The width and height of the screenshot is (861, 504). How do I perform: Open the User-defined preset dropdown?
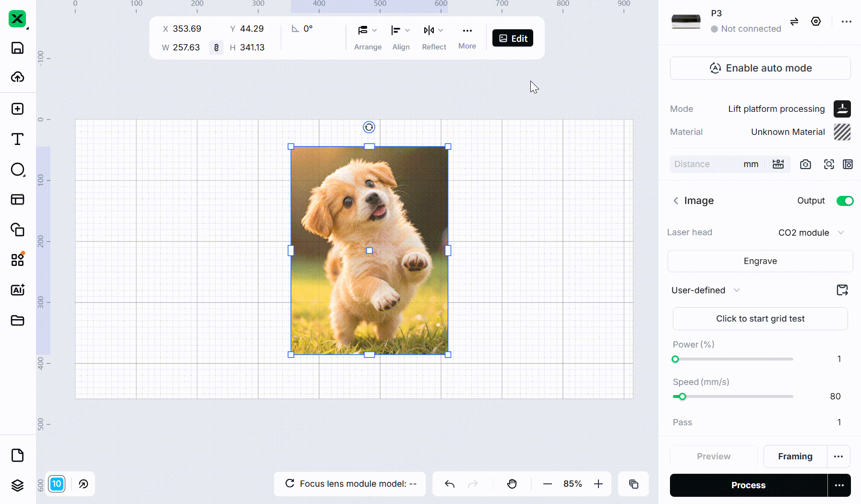(706, 290)
